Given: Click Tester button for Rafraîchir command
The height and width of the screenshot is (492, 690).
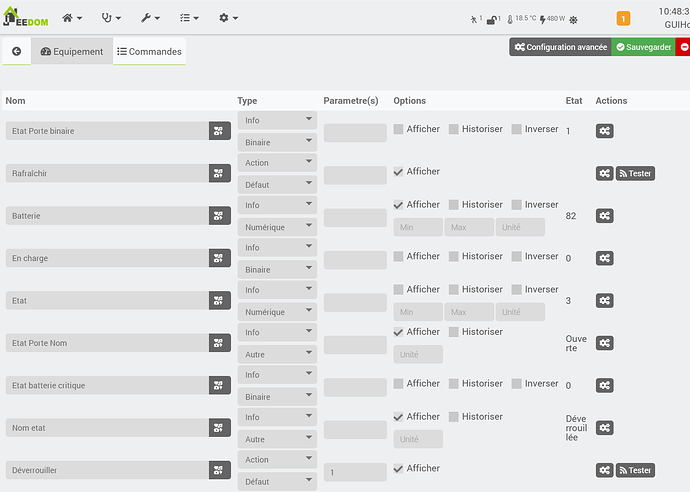Looking at the screenshot, I should click(x=635, y=174).
